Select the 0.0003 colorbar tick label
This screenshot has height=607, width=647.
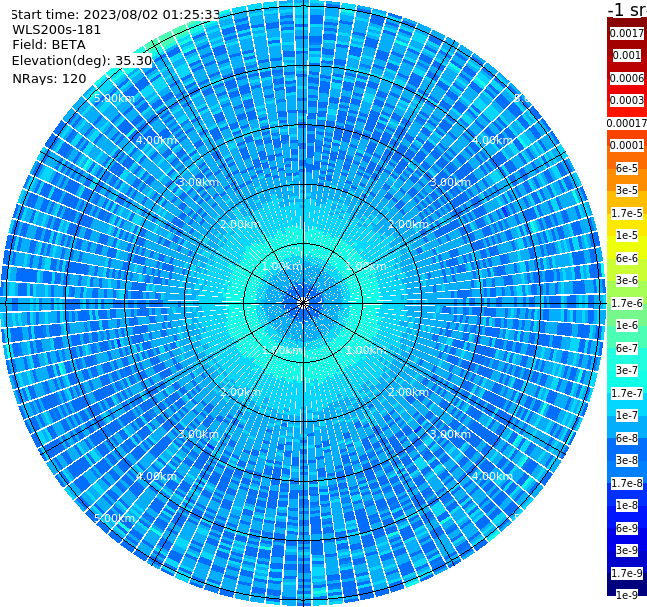click(627, 100)
